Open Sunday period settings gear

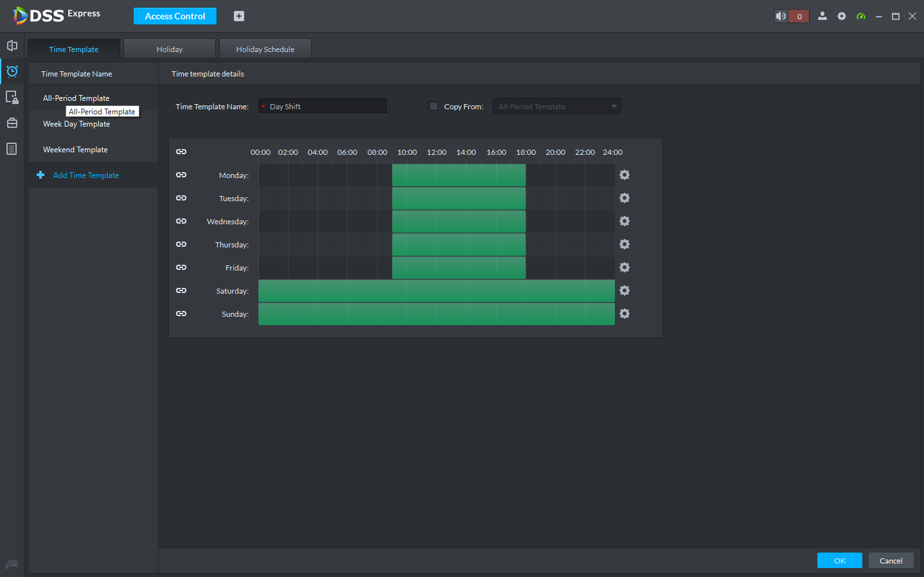click(625, 314)
